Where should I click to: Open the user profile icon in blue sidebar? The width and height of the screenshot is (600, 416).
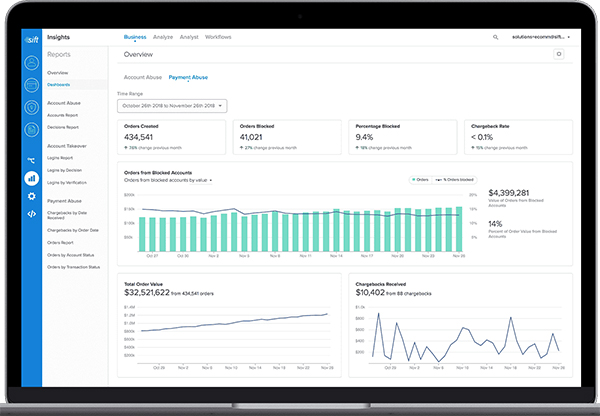click(31, 63)
